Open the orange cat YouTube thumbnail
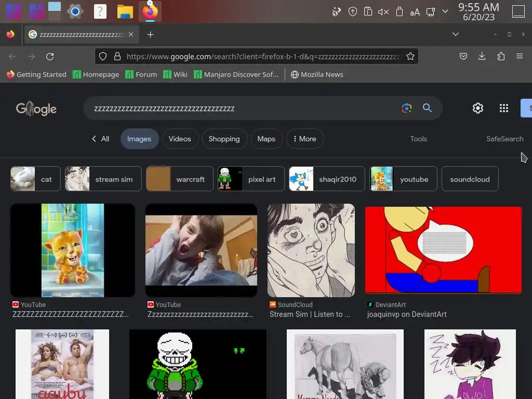The width and height of the screenshot is (532, 399). [x=73, y=250]
